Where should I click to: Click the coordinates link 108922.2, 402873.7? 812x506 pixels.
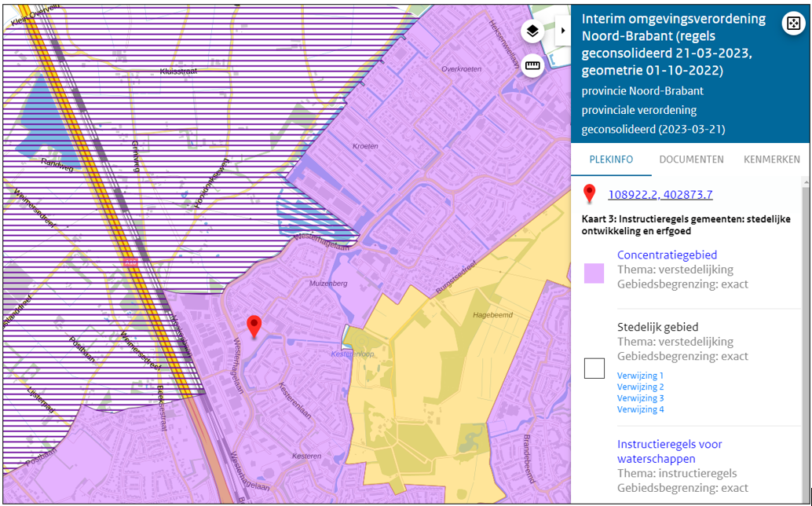pos(660,195)
